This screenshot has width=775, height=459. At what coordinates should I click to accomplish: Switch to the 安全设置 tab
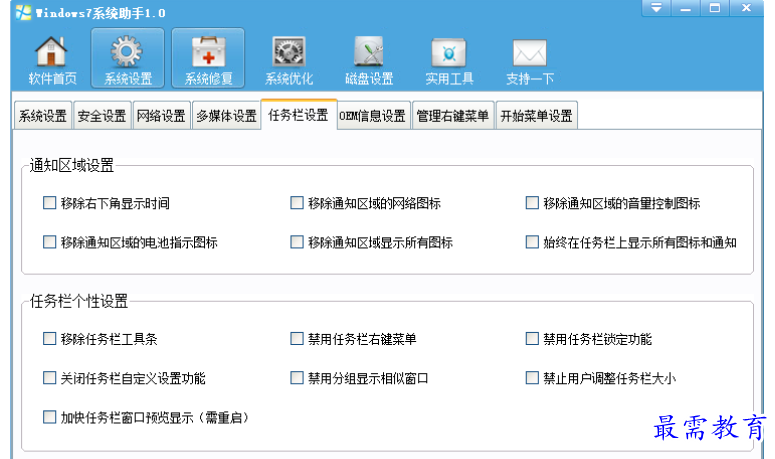102,116
